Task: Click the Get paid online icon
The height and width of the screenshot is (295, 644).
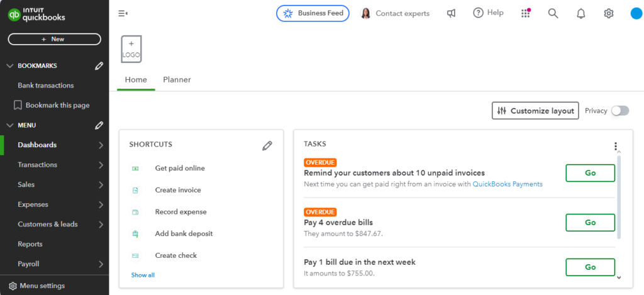Action: [x=135, y=169]
